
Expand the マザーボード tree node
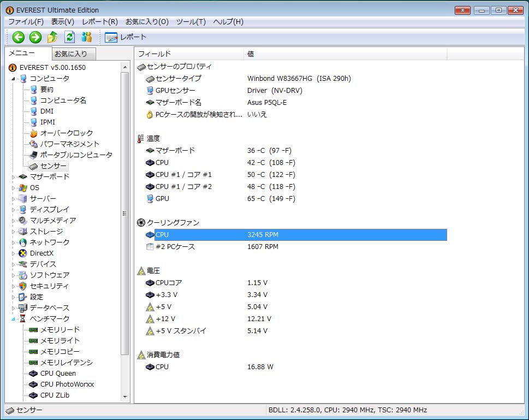pos(14,177)
